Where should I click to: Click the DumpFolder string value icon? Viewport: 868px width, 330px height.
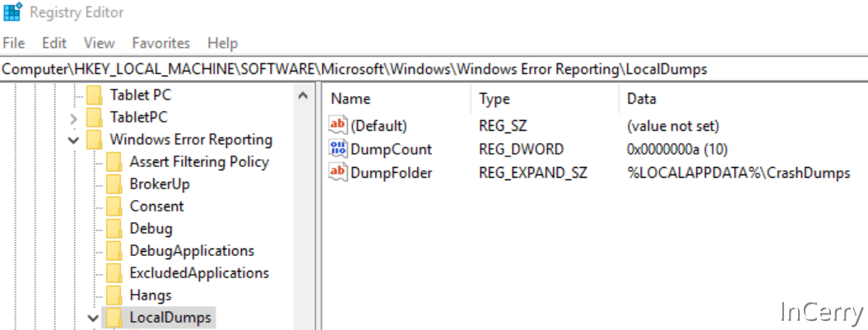pyautogui.click(x=338, y=173)
